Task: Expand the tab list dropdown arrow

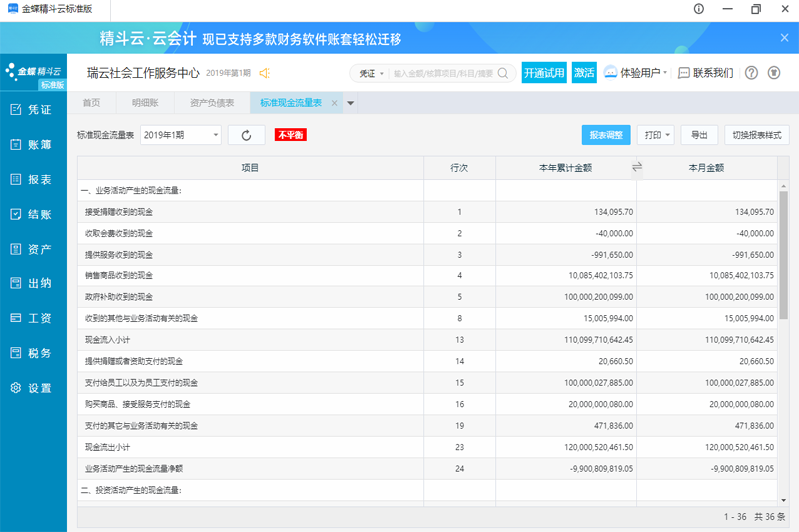Action: point(351,103)
